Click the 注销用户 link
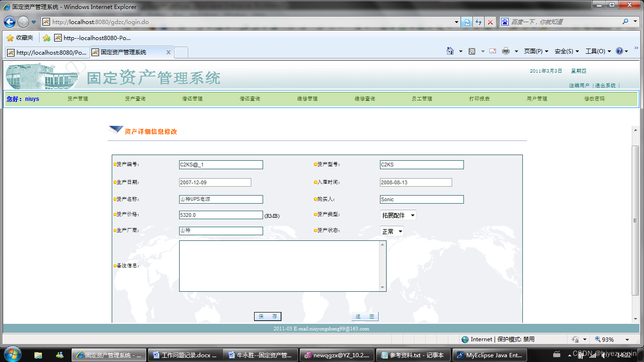This screenshot has height=362, width=644. pos(579,86)
